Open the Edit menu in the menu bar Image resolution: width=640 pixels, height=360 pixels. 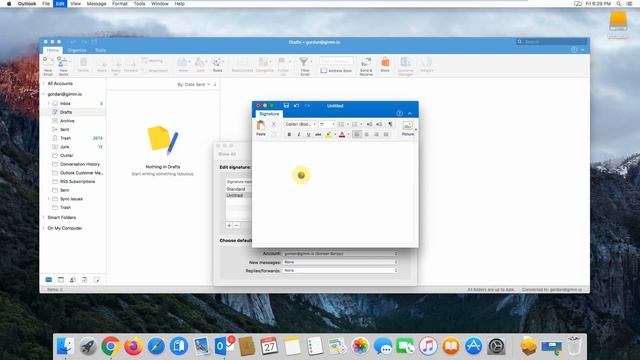(x=60, y=4)
